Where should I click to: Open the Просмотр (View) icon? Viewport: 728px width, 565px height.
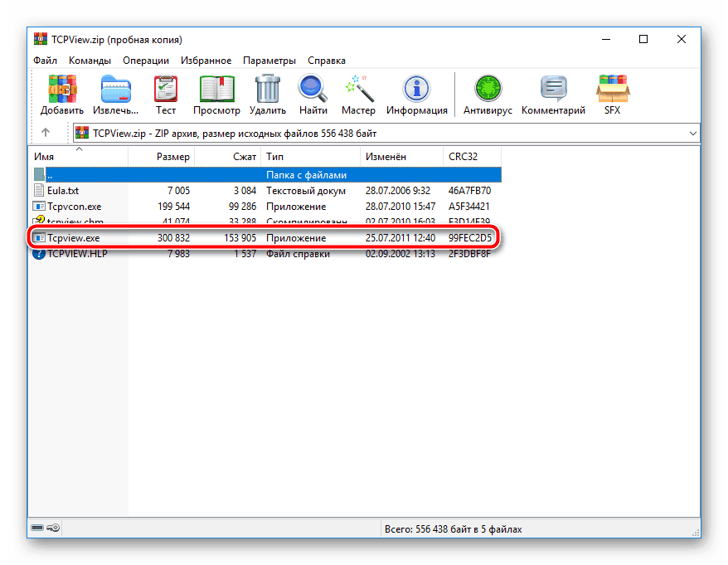tap(216, 88)
